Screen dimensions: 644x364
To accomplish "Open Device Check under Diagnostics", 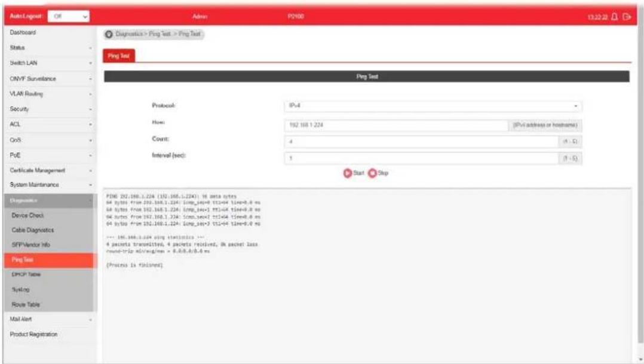I will click(x=49, y=215).
